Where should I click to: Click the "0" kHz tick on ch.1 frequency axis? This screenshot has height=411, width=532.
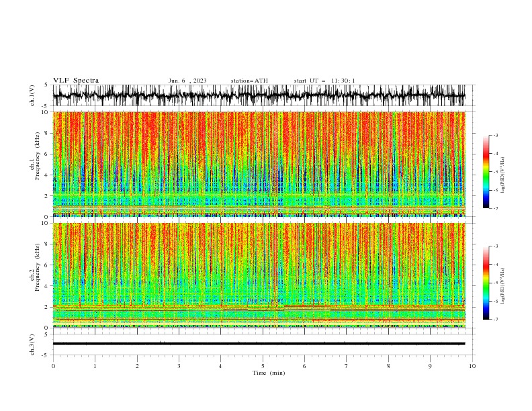coord(48,217)
